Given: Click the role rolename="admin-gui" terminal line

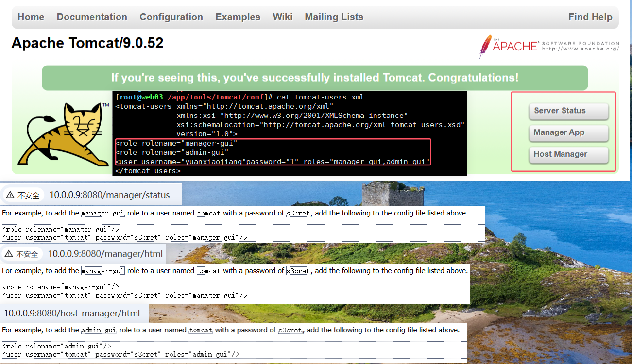Looking at the screenshot, I should click(x=172, y=152).
